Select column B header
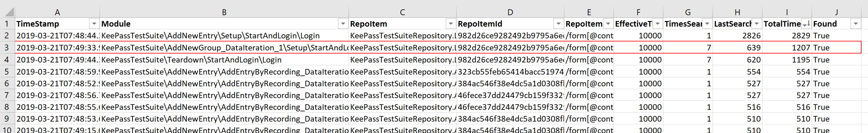Image resolution: width=868 pixels, height=133 pixels. click(224, 12)
